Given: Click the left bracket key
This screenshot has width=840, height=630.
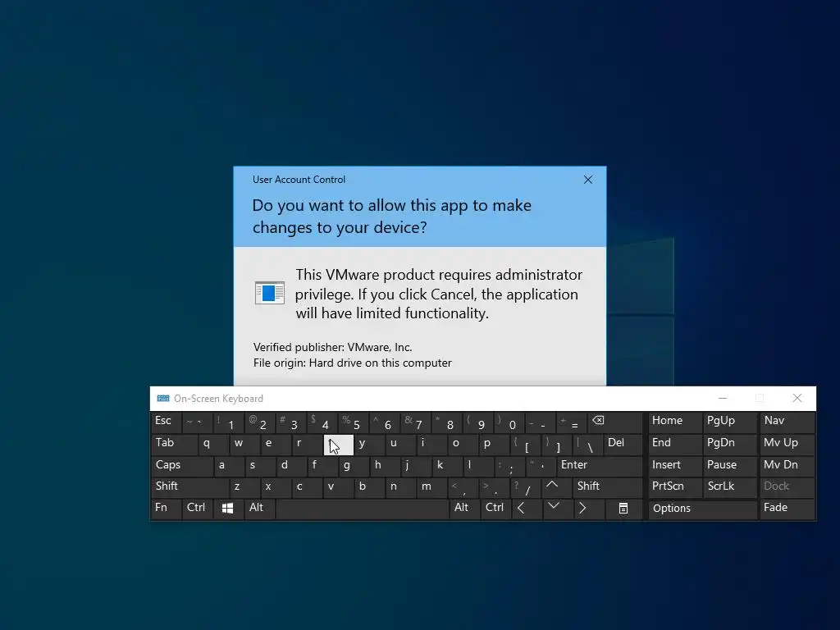Looking at the screenshot, I should coord(525,444).
